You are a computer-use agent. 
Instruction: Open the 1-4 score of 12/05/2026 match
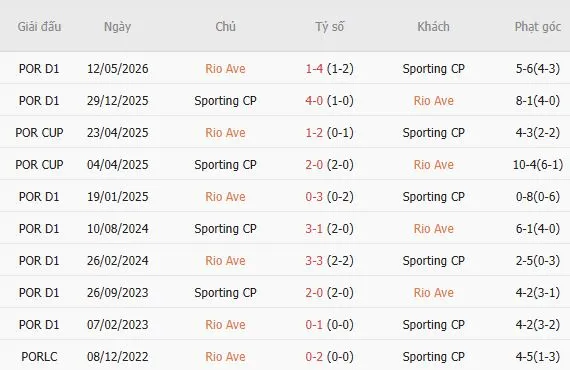click(x=314, y=69)
